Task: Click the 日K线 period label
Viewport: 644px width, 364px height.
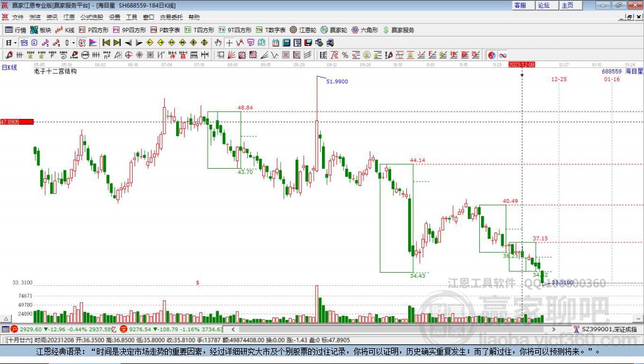Action: point(9,67)
